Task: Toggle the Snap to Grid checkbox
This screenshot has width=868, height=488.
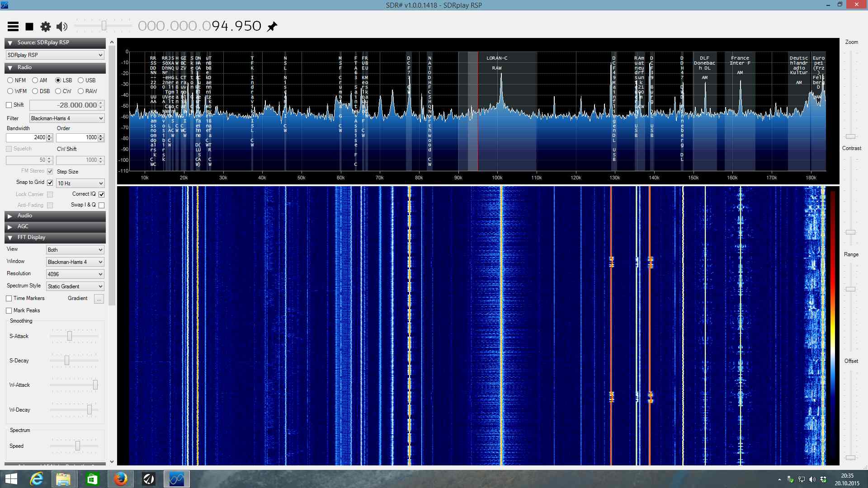Action: tap(50, 183)
